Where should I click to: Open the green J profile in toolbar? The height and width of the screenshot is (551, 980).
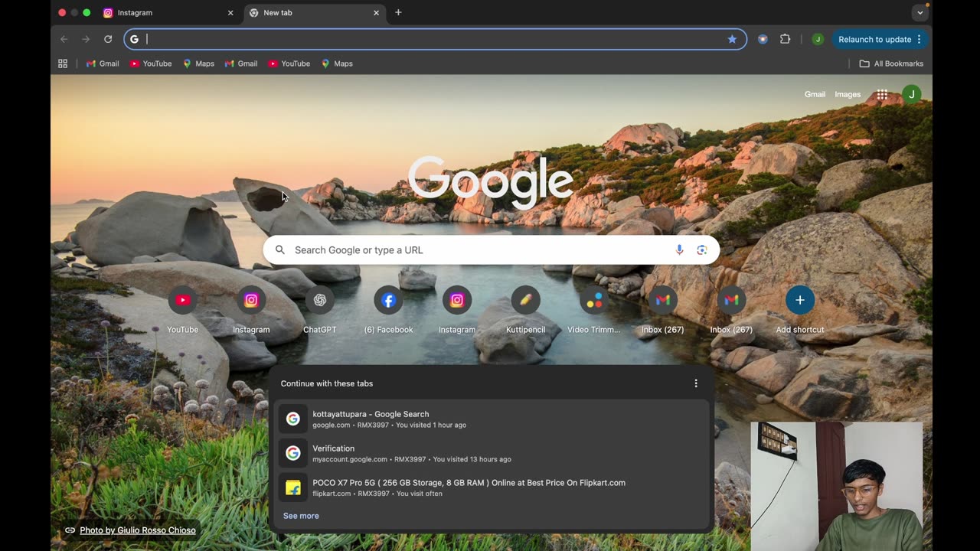coord(818,39)
